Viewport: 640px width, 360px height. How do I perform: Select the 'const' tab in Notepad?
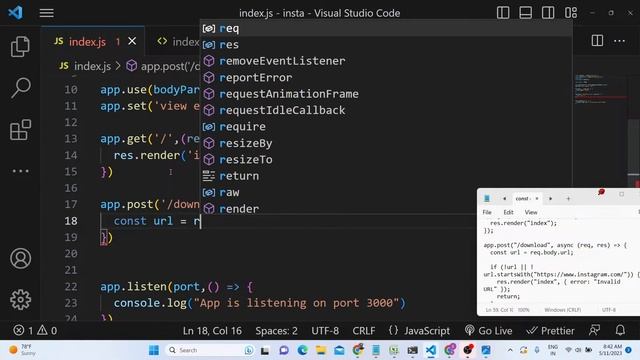coord(527,199)
